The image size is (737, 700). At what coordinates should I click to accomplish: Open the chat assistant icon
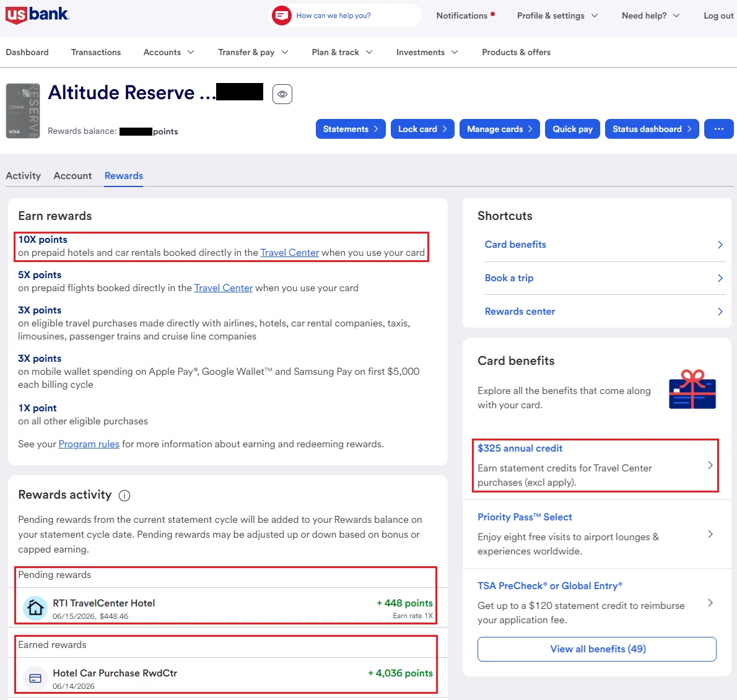pos(282,15)
